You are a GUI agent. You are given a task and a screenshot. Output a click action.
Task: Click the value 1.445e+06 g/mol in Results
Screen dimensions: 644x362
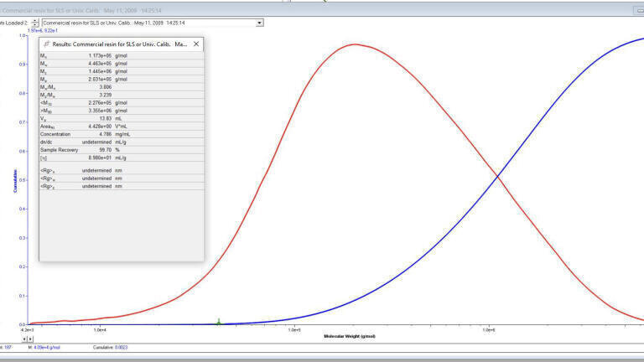click(107, 71)
